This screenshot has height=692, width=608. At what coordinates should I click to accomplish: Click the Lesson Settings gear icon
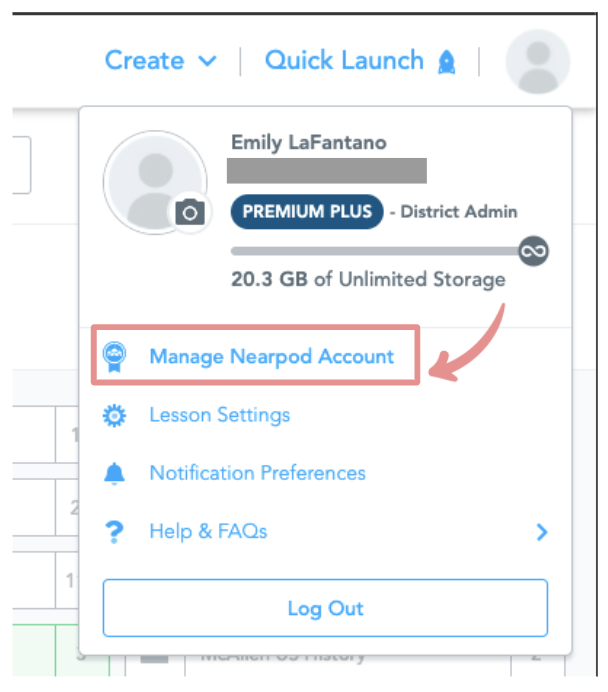click(115, 415)
